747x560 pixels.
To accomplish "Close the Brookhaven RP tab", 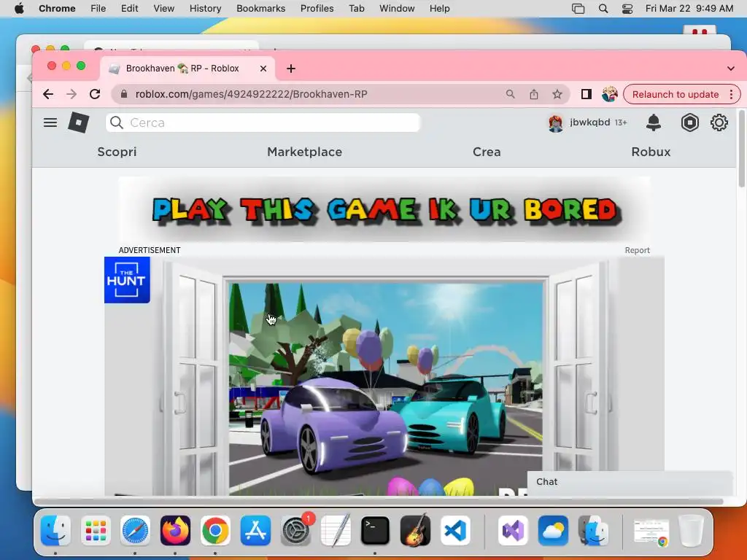I will (x=263, y=69).
